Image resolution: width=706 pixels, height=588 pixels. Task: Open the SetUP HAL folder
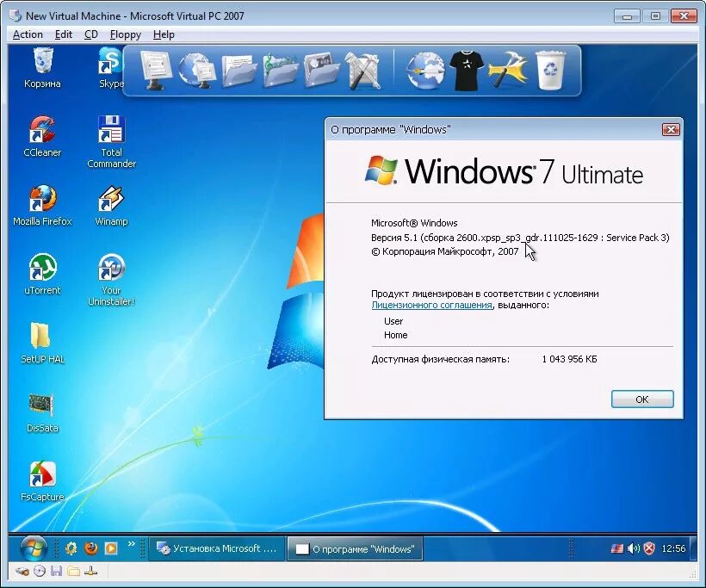click(42, 344)
